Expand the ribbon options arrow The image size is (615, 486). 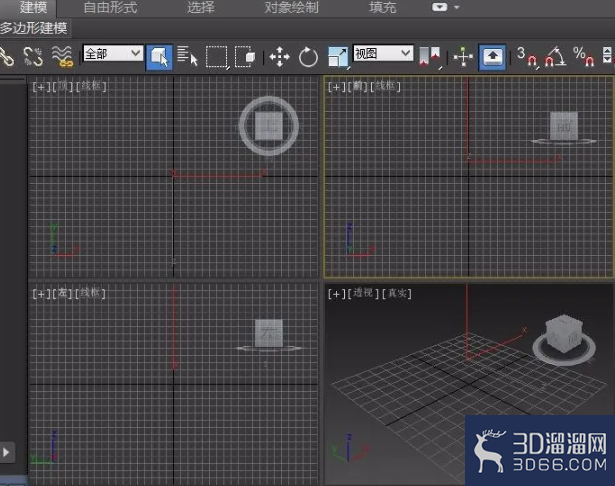click(457, 7)
